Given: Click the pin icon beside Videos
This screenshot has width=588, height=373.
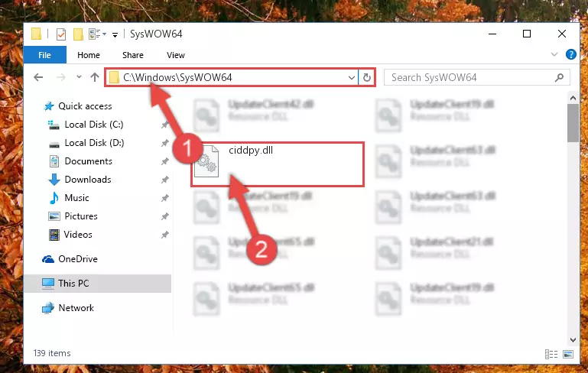Looking at the screenshot, I should [164, 235].
